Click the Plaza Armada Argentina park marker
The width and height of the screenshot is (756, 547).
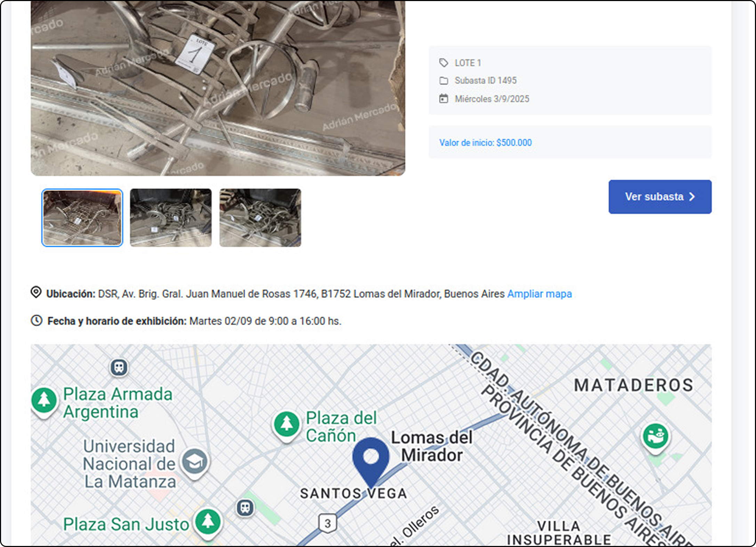pyautogui.click(x=44, y=400)
